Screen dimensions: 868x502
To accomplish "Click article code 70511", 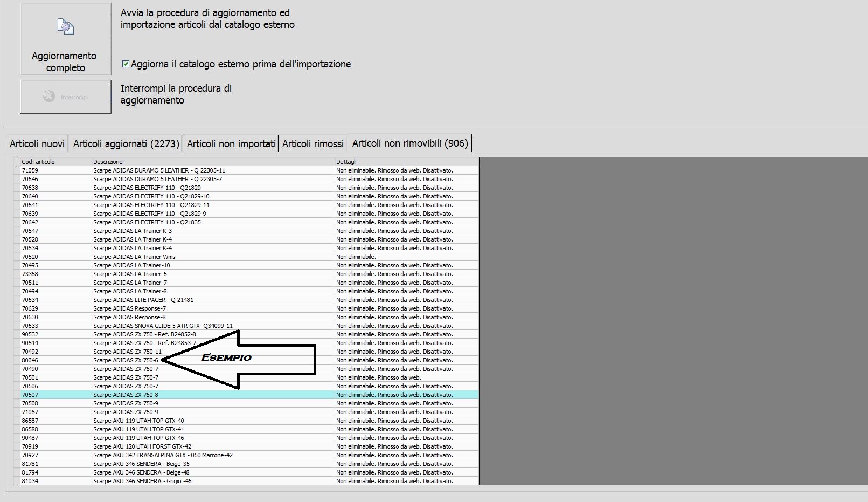I will point(30,283).
